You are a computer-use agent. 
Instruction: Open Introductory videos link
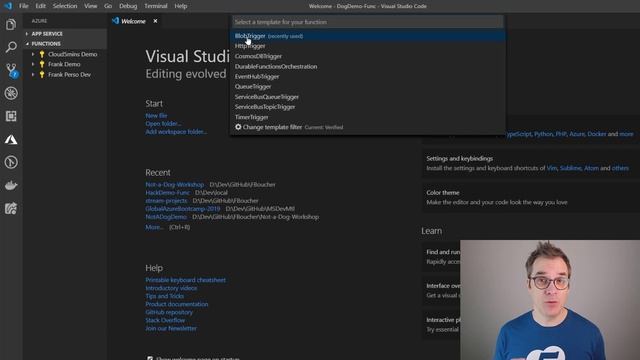point(171,288)
